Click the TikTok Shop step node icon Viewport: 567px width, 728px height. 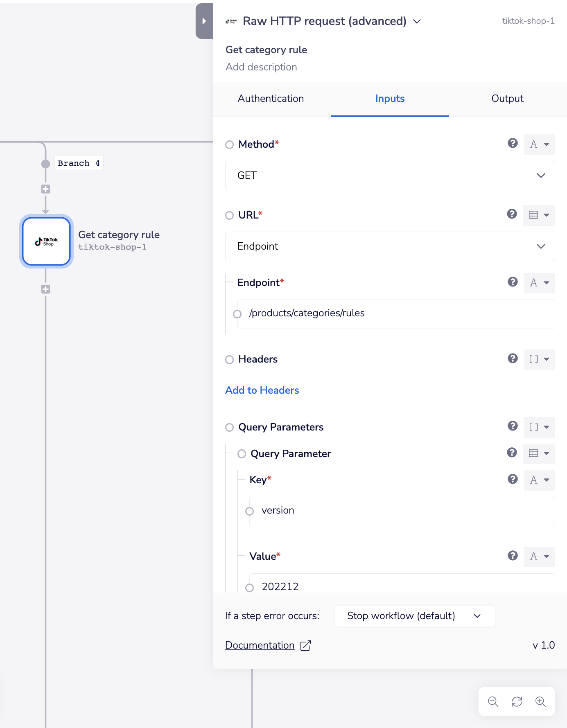pos(46,241)
